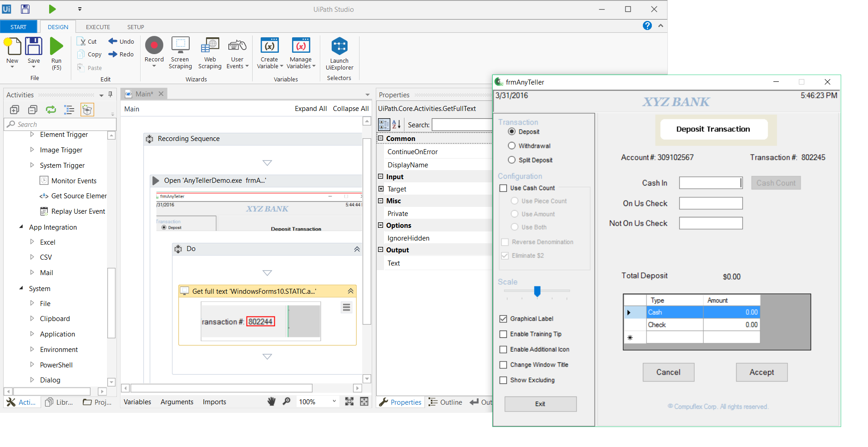Uncheck the Graphical Label checkbox
The height and width of the screenshot is (447, 868).
(503, 319)
